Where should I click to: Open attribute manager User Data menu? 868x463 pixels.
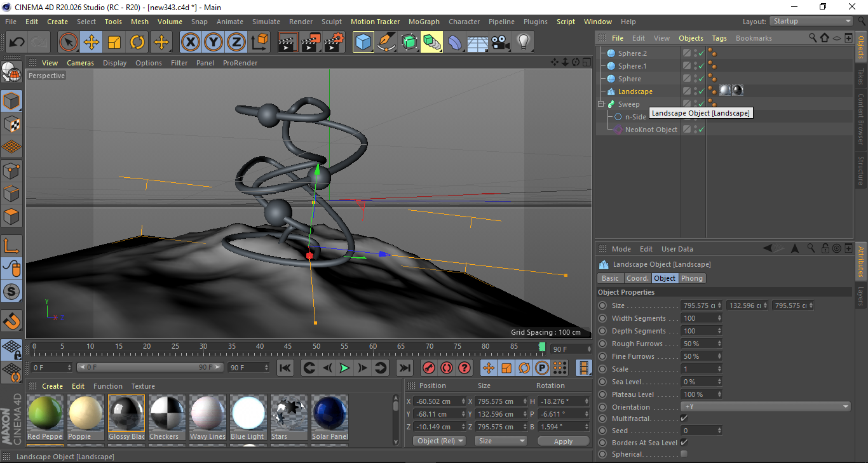[x=677, y=249]
